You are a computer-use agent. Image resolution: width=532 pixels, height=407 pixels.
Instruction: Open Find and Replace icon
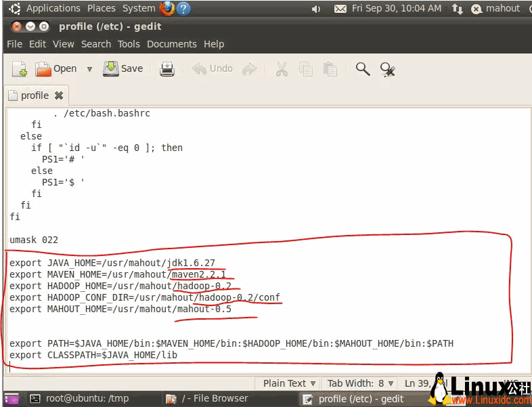pyautogui.click(x=387, y=70)
